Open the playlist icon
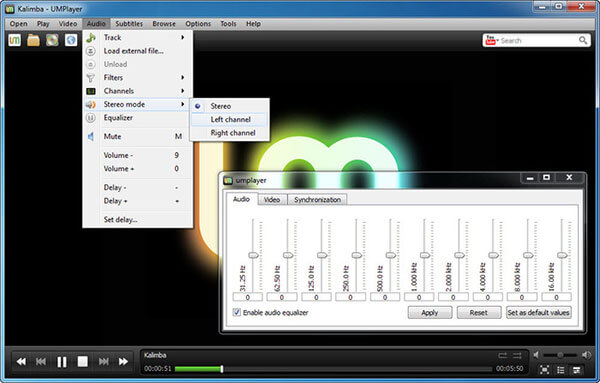 (x=561, y=370)
